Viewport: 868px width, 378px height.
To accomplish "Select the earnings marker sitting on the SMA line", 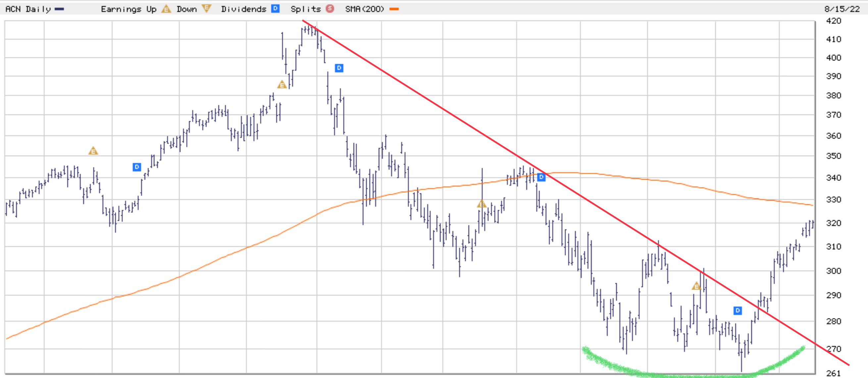I will pos(482,204).
